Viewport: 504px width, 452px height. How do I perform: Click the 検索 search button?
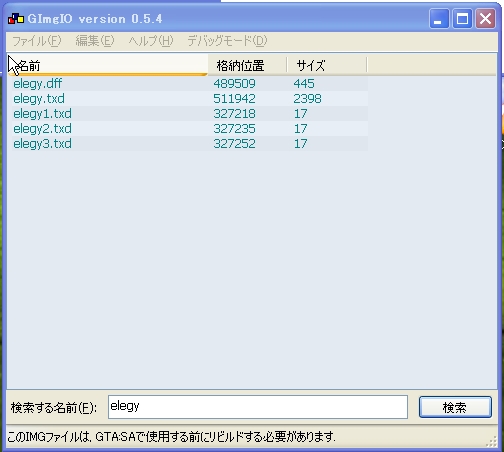coord(455,407)
